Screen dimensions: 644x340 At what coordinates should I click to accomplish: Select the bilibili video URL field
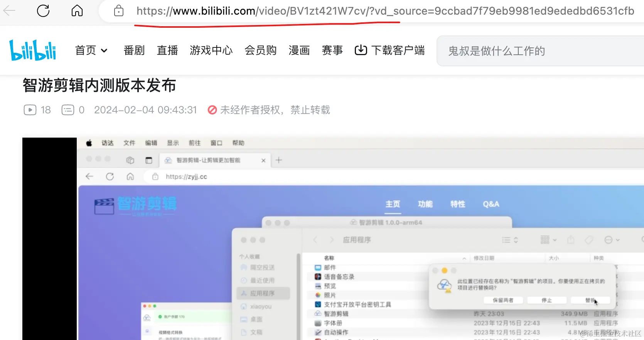385,11
